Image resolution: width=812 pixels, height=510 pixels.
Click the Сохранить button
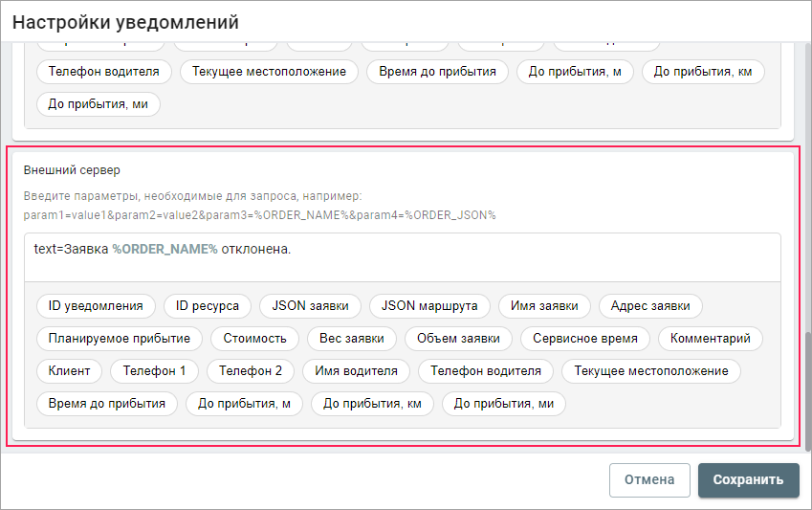[x=748, y=480]
